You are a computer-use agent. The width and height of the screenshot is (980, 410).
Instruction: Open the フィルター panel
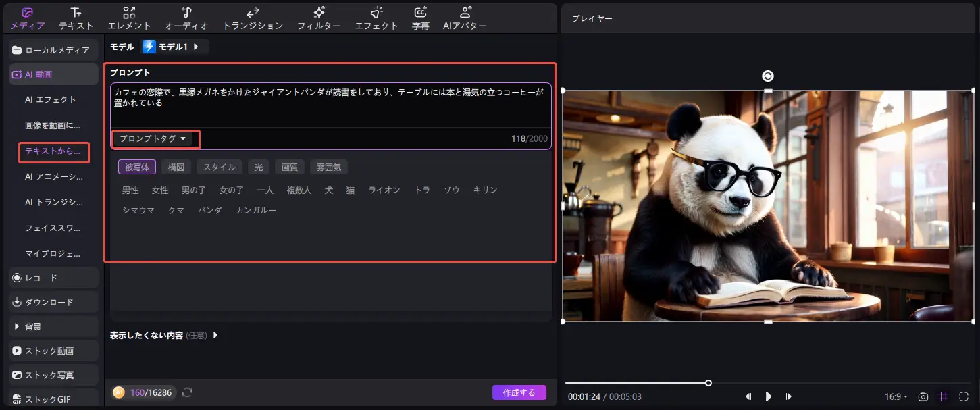click(x=318, y=18)
